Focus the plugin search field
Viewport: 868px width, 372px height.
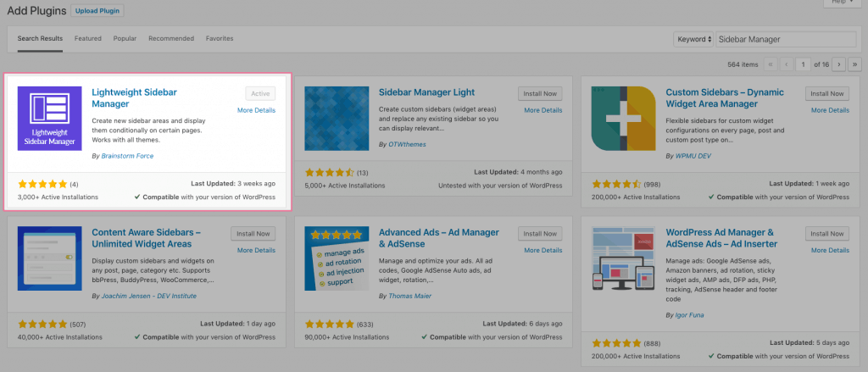click(786, 39)
